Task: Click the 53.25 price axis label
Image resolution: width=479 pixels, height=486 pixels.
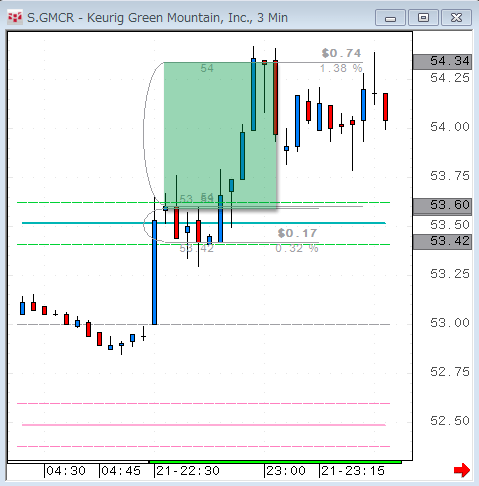Action: tap(450, 274)
